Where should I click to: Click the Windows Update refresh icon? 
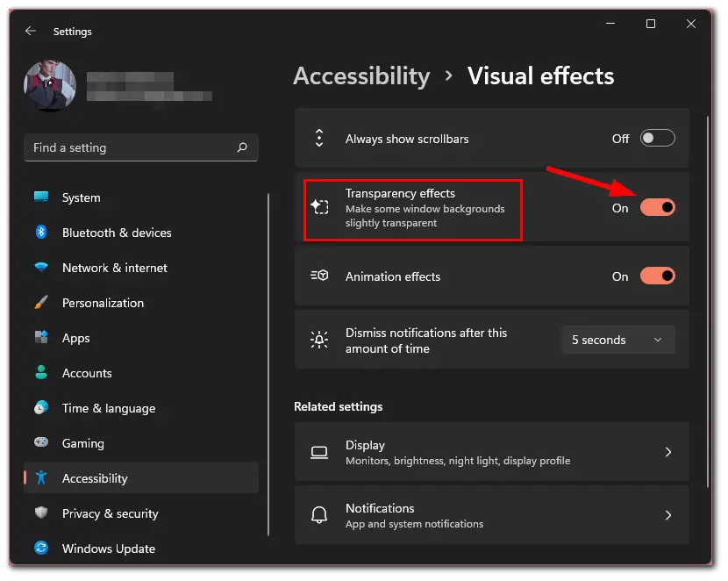[x=41, y=548]
